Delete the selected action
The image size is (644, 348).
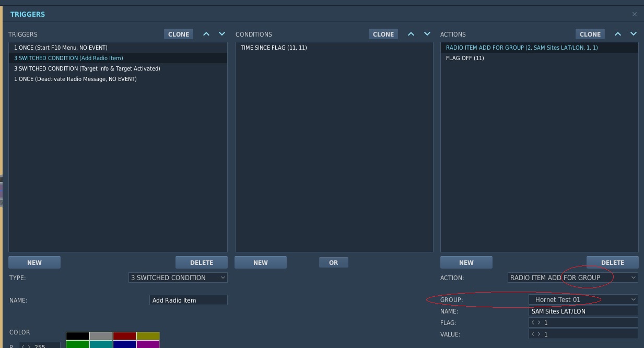pos(613,262)
